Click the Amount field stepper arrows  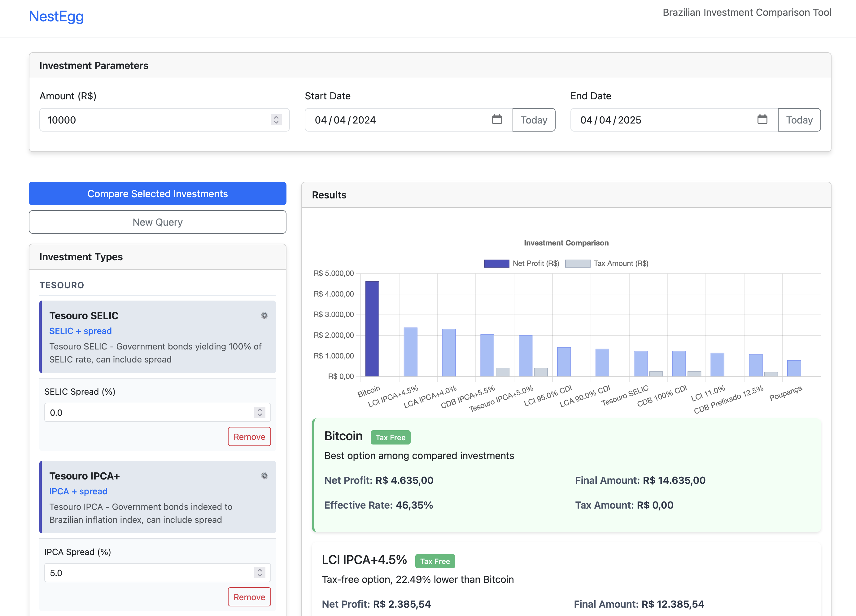point(276,120)
